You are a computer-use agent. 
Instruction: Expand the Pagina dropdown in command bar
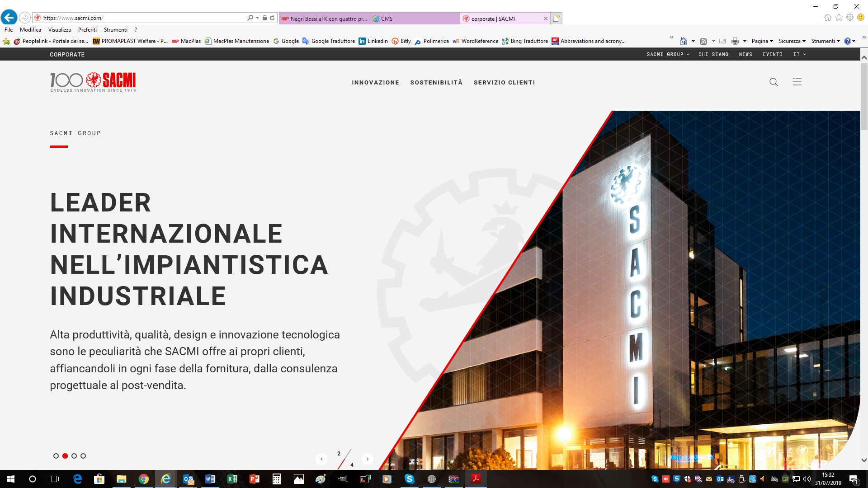click(762, 41)
